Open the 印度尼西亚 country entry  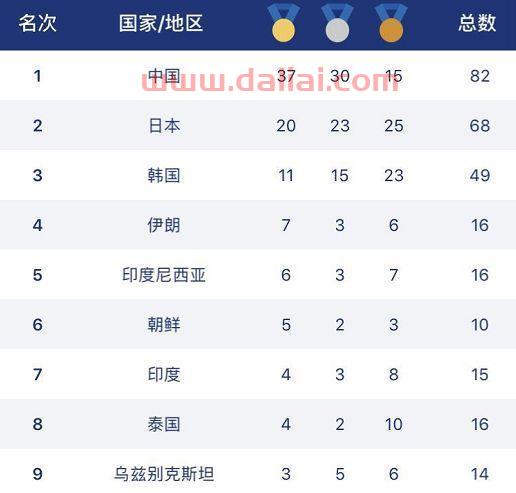pos(164,275)
